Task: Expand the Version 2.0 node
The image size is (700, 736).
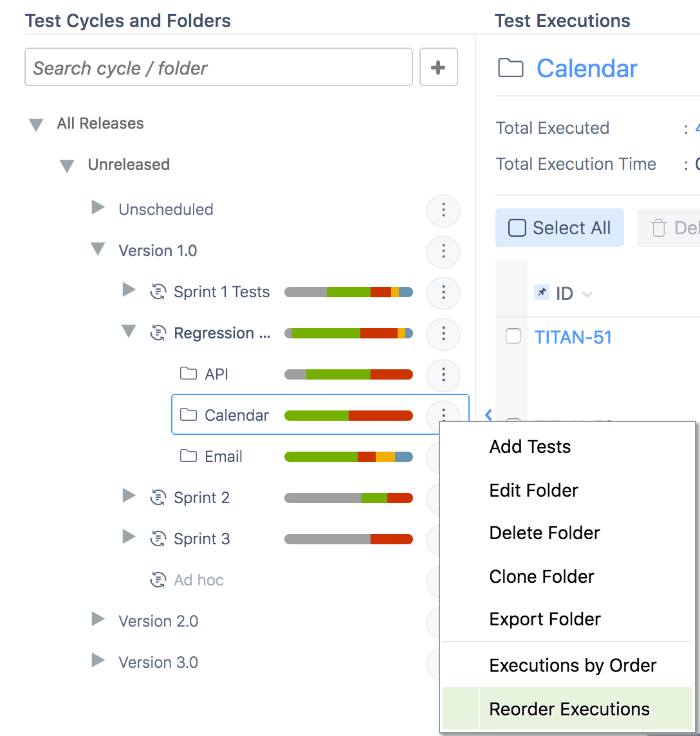Action: click(98, 620)
